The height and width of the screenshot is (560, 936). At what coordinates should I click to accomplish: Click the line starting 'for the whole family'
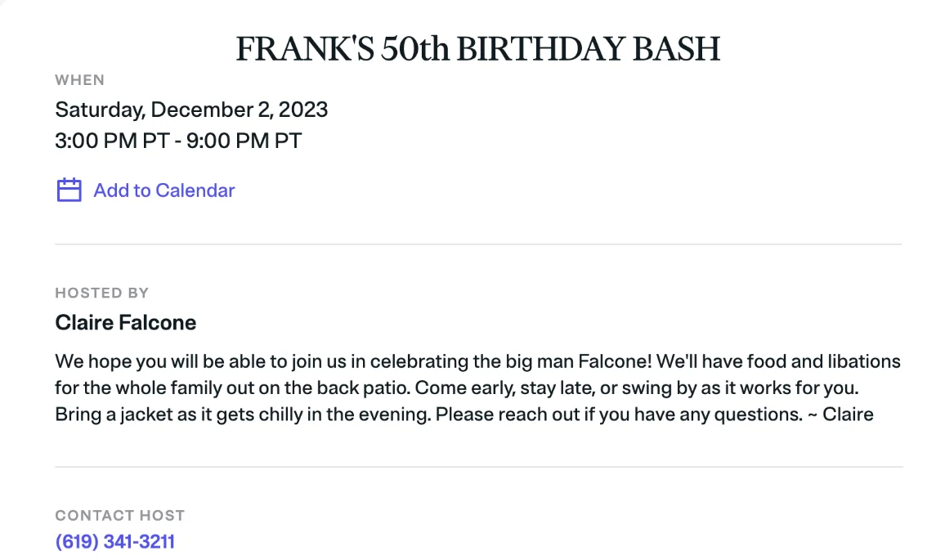457,388
